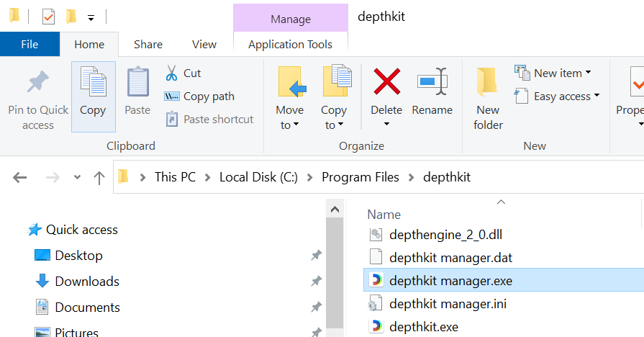
Task: Click the new folder icon in quick access toolbar
Action: [x=71, y=17]
